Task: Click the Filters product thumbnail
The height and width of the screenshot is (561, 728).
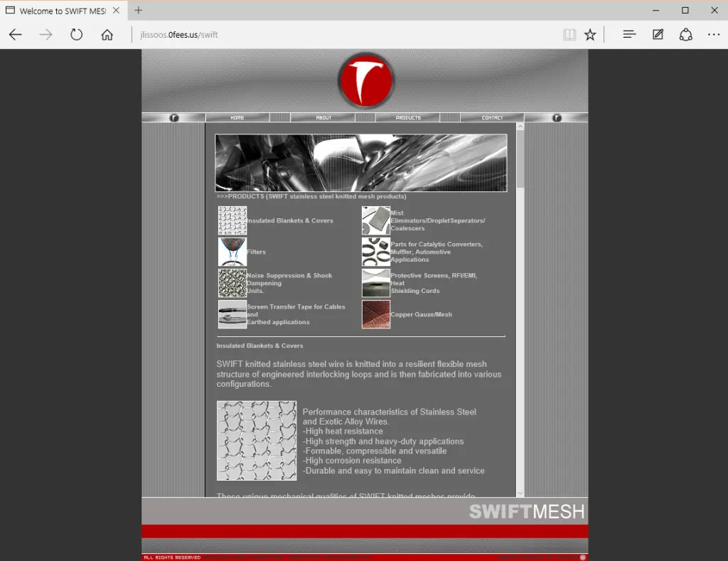Action: coord(232,252)
